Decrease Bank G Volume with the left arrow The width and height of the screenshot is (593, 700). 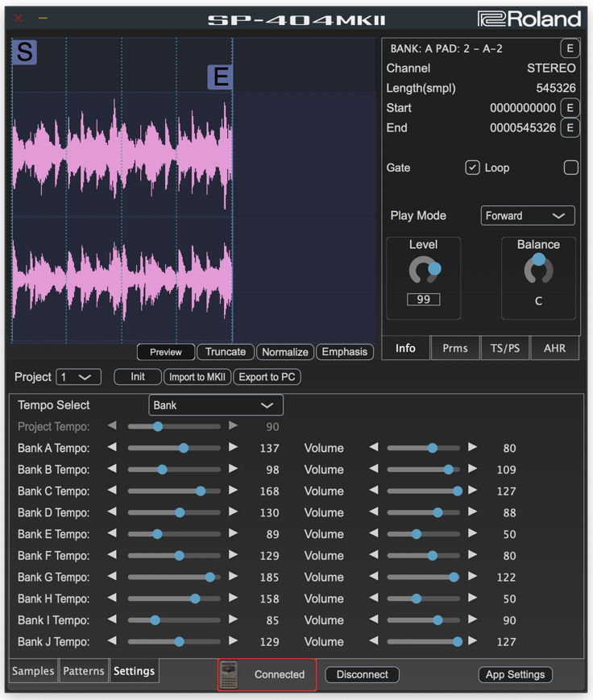(374, 576)
